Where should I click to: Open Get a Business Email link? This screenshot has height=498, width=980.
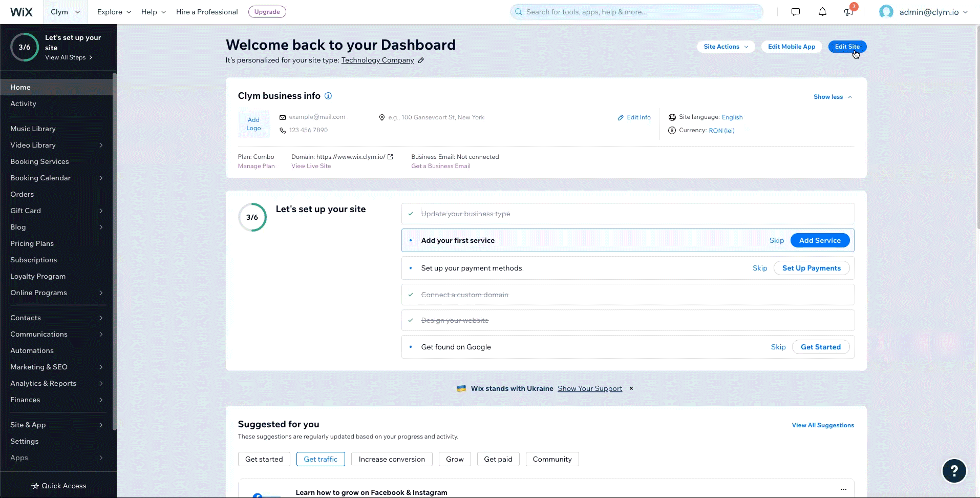pos(441,166)
